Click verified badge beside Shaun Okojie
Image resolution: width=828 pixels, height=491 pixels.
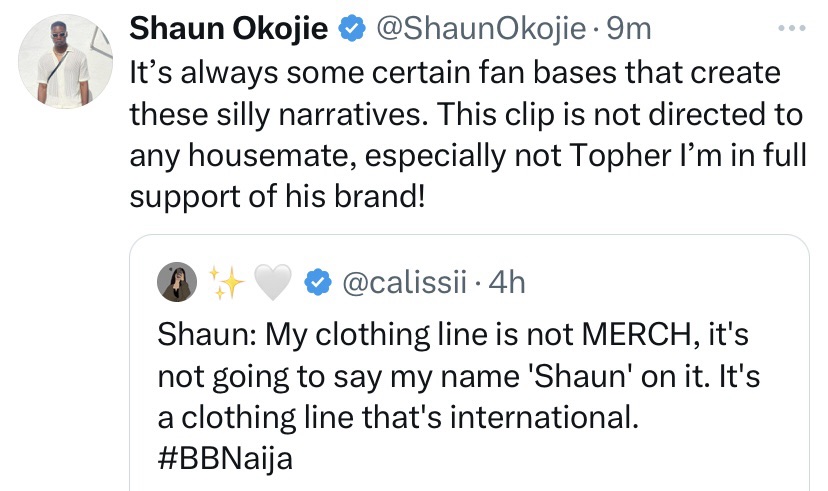tap(350, 30)
